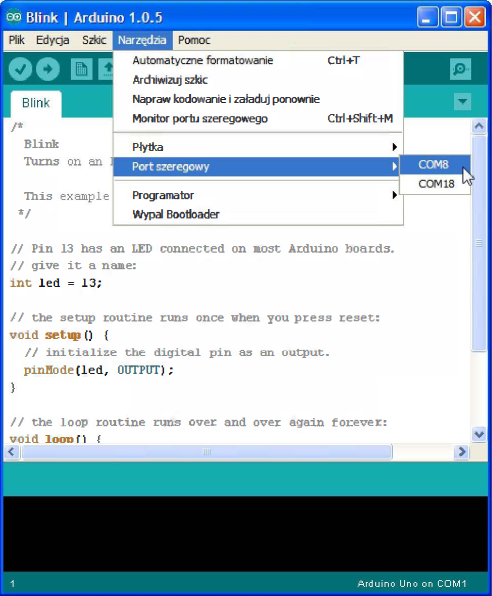This screenshot has height=596, width=492.
Task: Open the Serial Monitor magnifier icon
Action: click(x=460, y=69)
